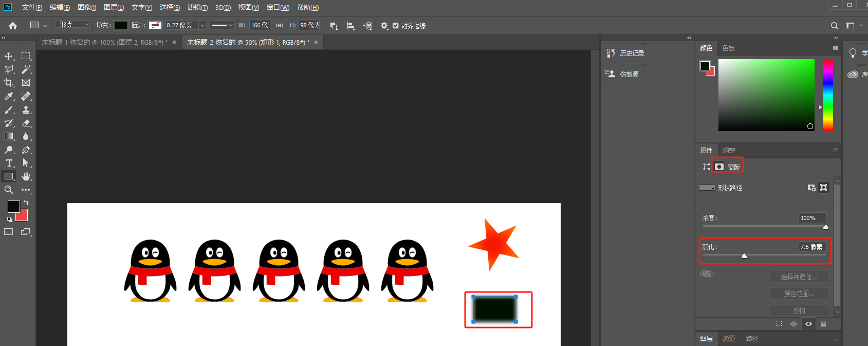Select the Eyedropper tool
The image size is (868, 346).
(9, 96)
